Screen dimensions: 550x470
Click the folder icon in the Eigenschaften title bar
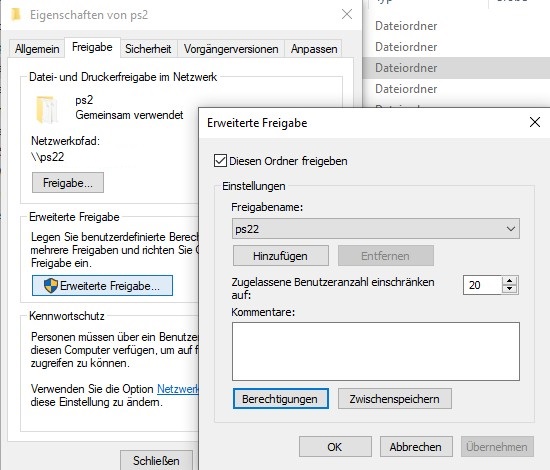tap(15, 15)
